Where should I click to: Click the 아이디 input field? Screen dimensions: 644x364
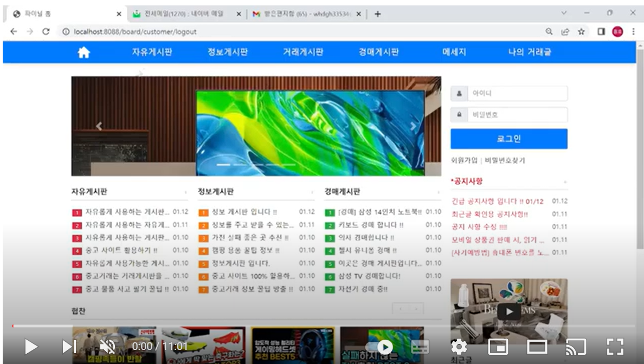(518, 93)
